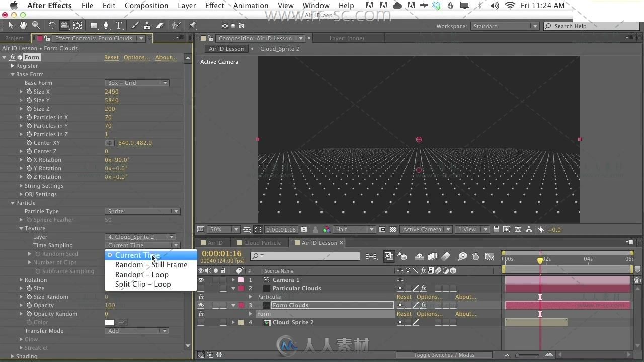Click current time indicator in ruler
644x362 pixels.
tap(540, 260)
